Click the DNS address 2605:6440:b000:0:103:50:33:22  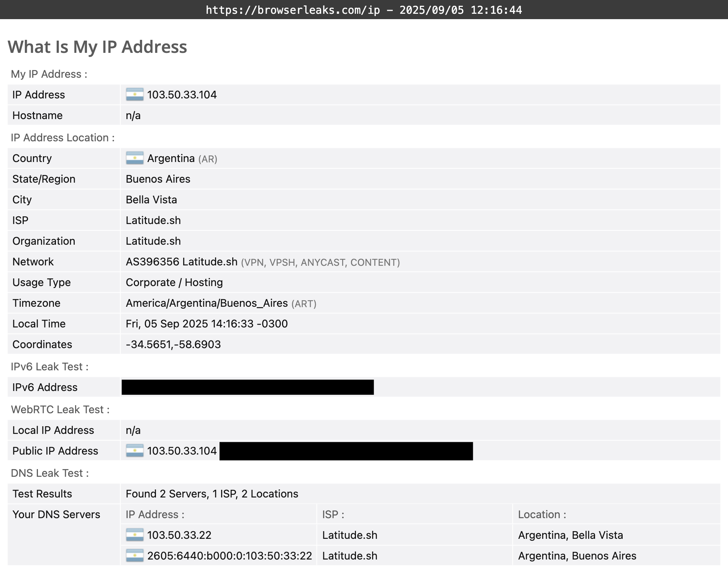point(230,556)
